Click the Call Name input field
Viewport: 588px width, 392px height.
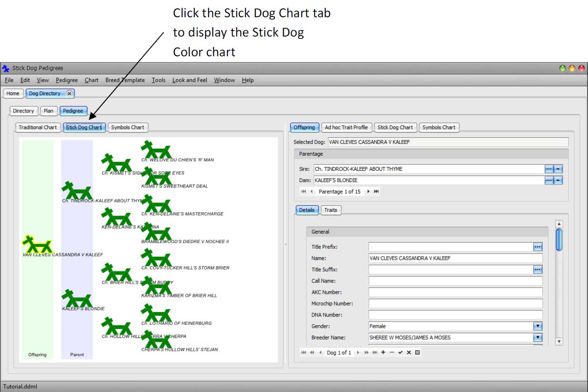click(x=455, y=281)
